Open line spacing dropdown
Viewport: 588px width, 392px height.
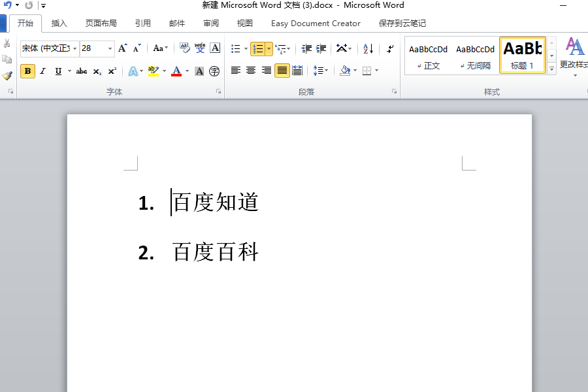(x=320, y=70)
